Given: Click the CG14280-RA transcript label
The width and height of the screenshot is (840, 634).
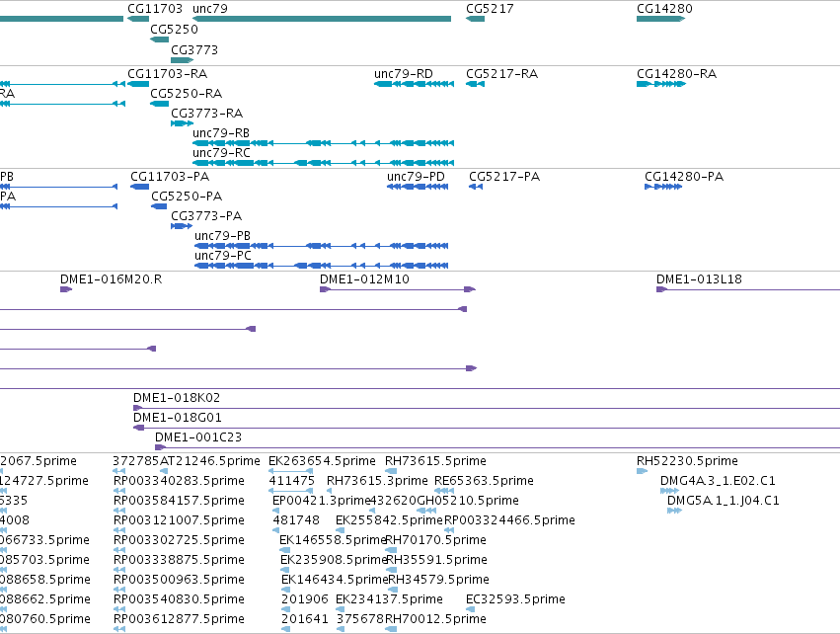Looking at the screenshot, I should coord(676,73).
